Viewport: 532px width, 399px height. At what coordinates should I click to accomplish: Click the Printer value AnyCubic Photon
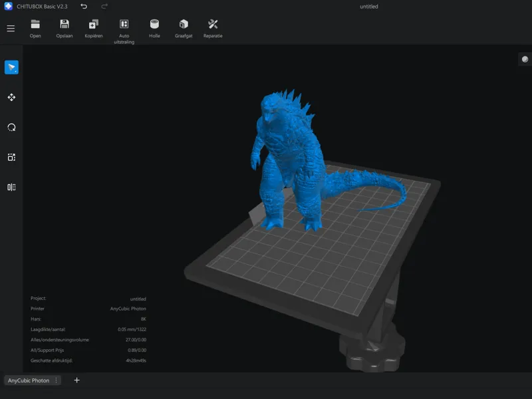[x=128, y=309]
